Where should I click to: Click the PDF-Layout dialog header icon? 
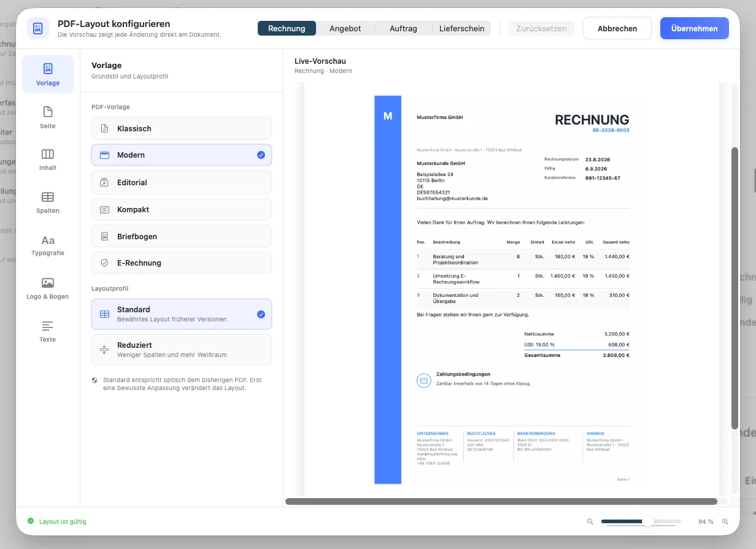click(38, 28)
